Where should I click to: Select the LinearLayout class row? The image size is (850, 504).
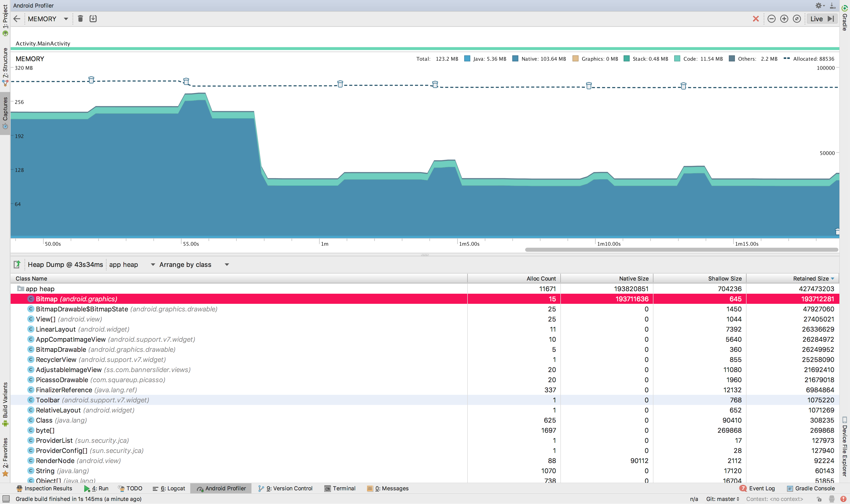pos(425,329)
